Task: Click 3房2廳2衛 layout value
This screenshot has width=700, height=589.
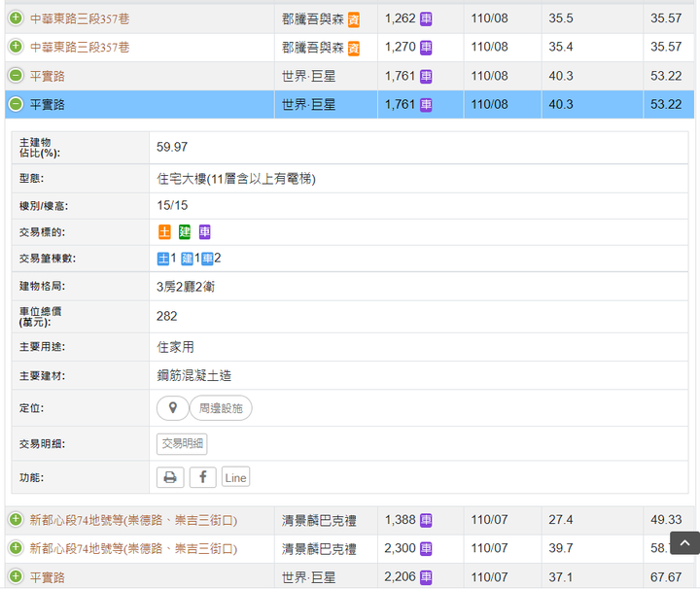Action: [x=186, y=287]
